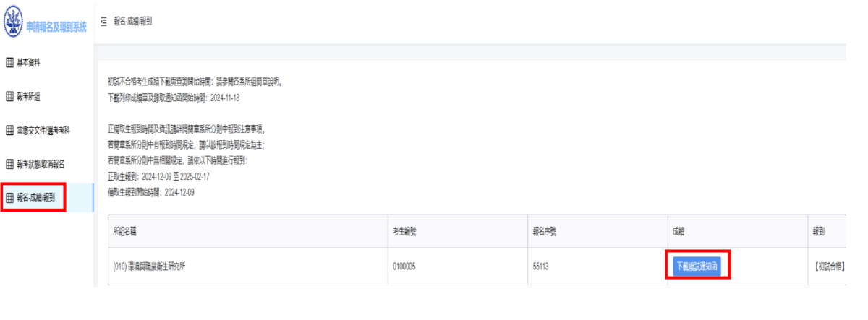Click the 【初試合格】 status text

[x=829, y=267]
